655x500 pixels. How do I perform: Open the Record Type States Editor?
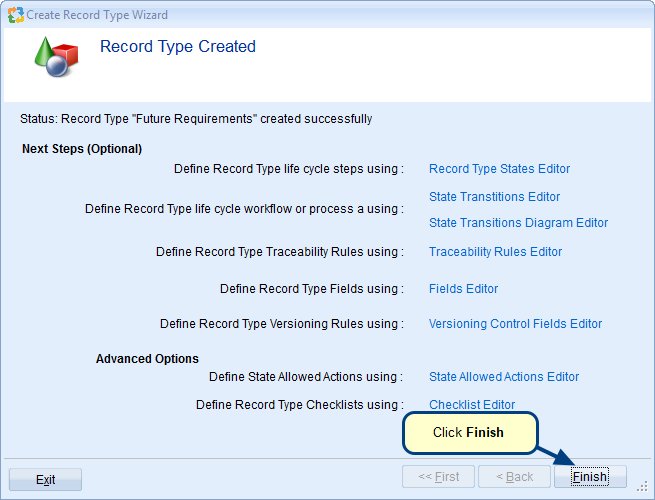[499, 169]
